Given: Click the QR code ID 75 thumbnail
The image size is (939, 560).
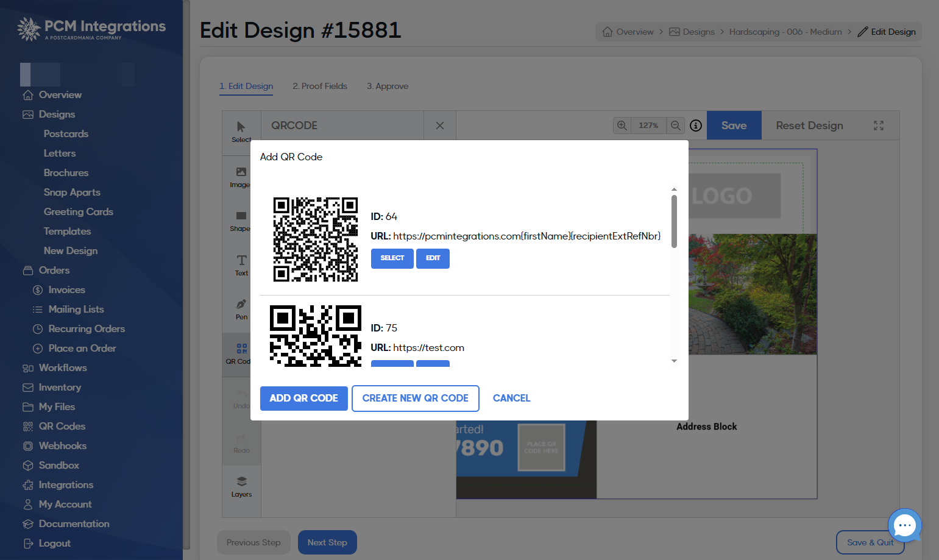Looking at the screenshot, I should click(x=316, y=336).
